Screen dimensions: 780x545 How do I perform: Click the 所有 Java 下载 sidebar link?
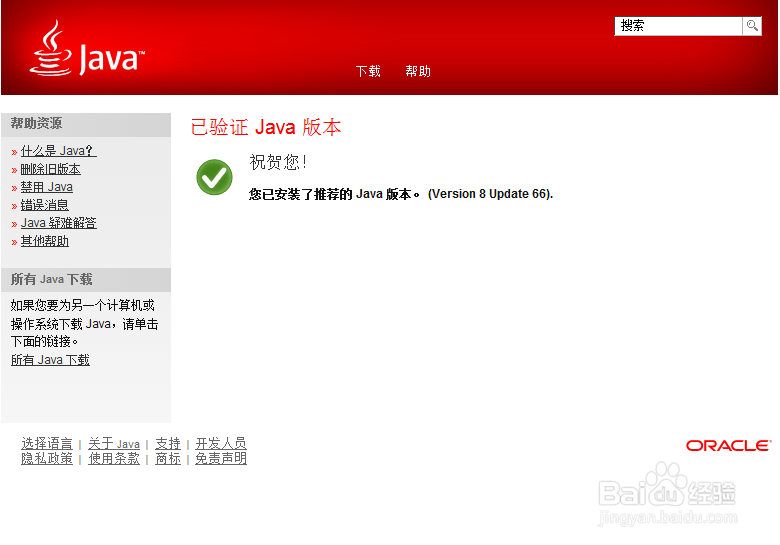pyautogui.click(x=50, y=360)
